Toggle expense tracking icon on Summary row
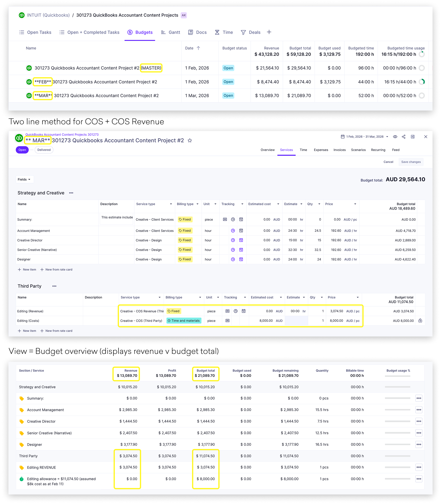The width and height of the screenshot is (441, 504). coord(225,220)
